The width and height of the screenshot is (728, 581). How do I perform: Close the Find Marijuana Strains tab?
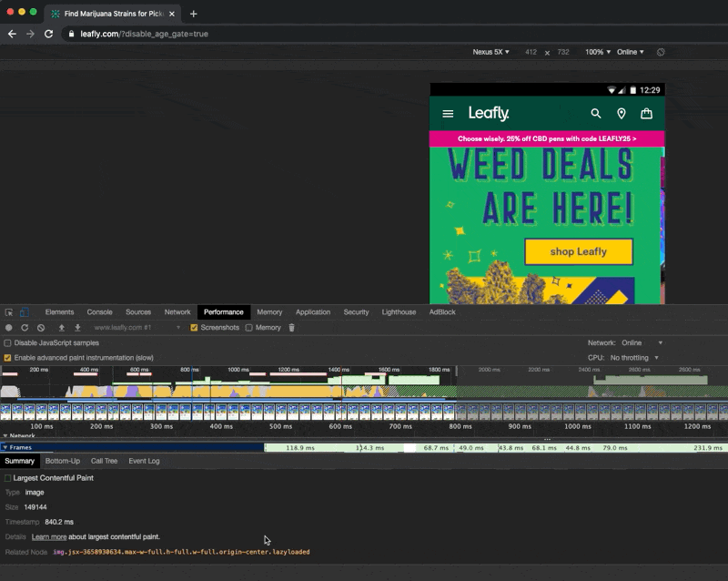click(x=172, y=14)
